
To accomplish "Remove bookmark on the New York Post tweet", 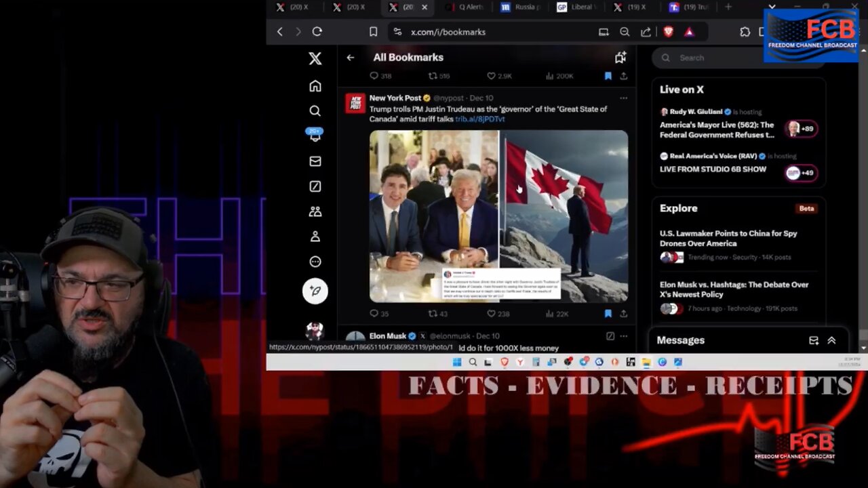I will pos(608,314).
